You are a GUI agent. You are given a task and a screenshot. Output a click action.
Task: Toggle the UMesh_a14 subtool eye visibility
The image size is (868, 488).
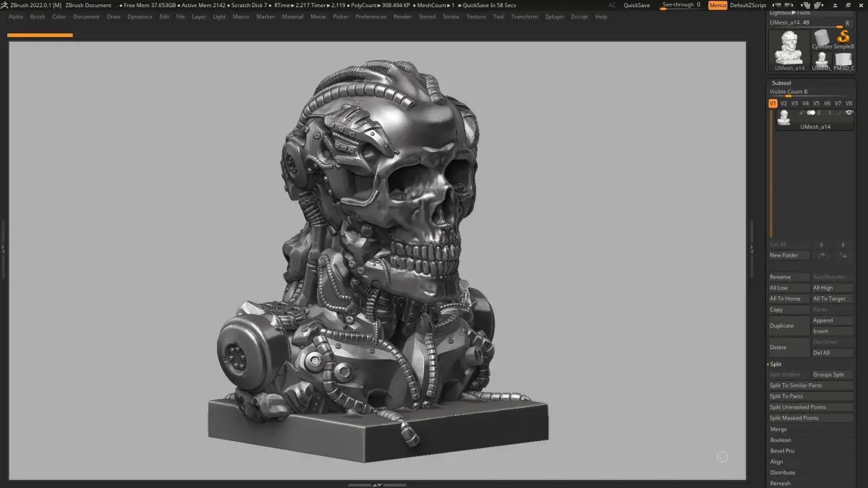pyautogui.click(x=849, y=113)
